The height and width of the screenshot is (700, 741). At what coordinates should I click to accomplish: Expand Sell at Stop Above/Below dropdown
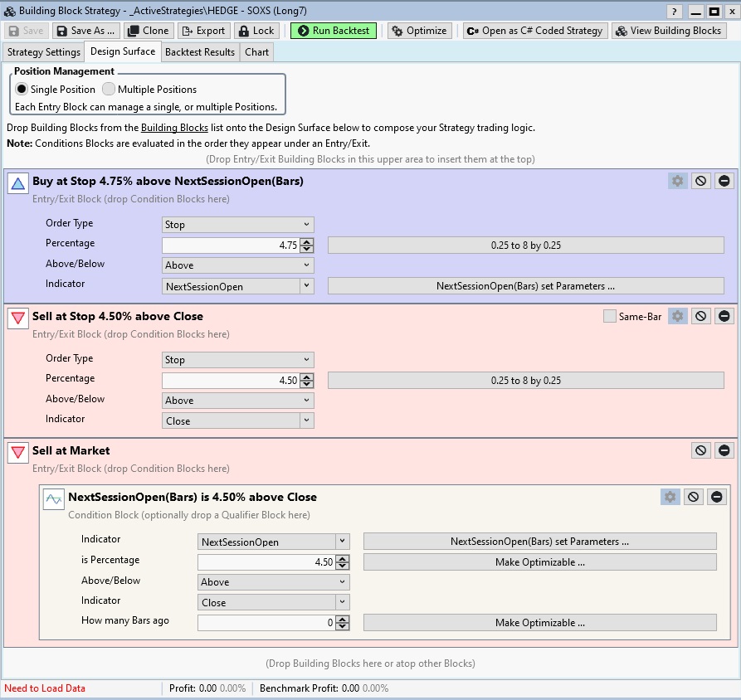[x=237, y=401]
